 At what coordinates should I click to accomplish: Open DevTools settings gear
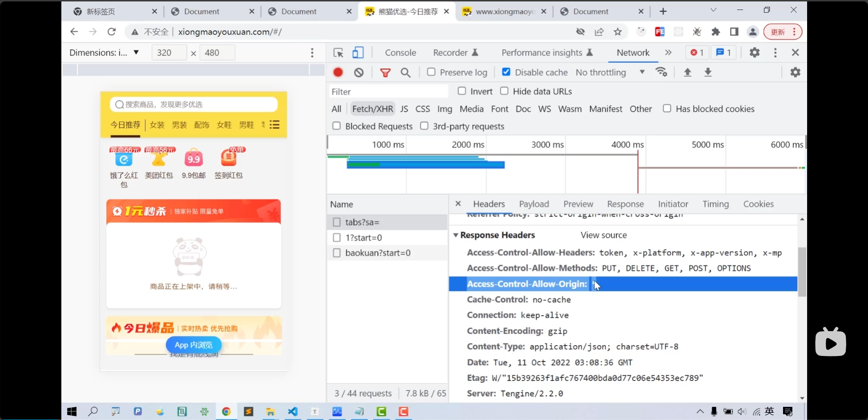pos(754,53)
